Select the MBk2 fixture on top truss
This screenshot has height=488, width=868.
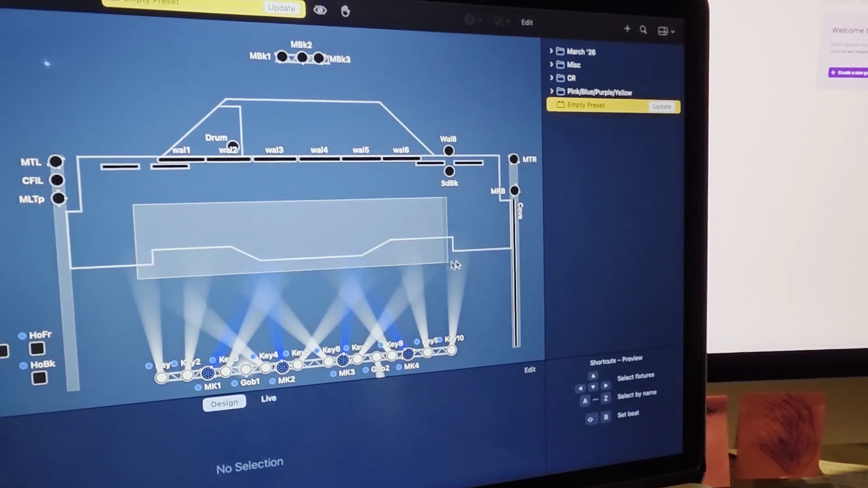[x=302, y=57]
